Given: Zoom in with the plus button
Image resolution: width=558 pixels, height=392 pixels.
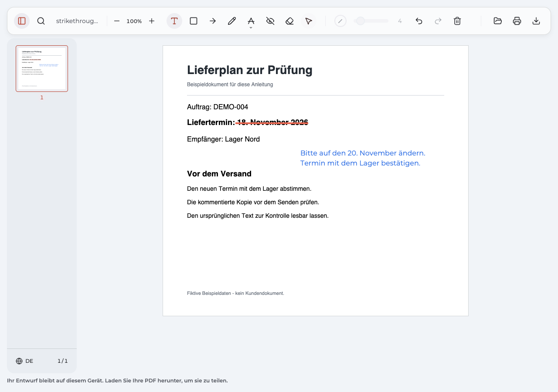Looking at the screenshot, I should pyautogui.click(x=152, y=21).
